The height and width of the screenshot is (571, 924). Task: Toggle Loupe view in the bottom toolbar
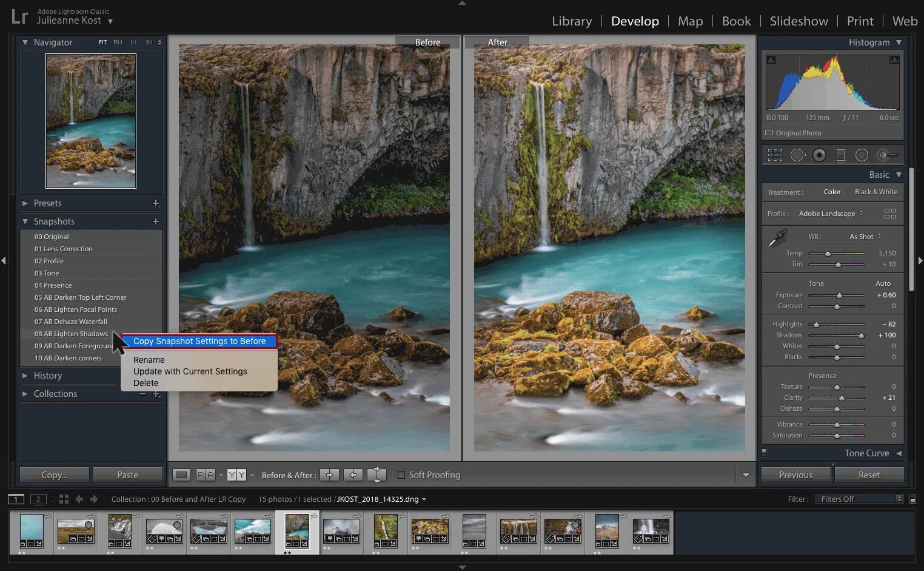[181, 475]
